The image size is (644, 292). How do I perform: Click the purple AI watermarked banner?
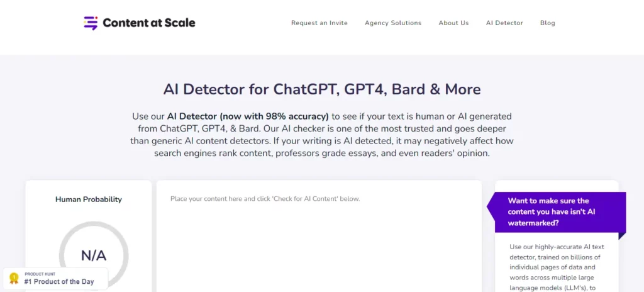pos(557,212)
